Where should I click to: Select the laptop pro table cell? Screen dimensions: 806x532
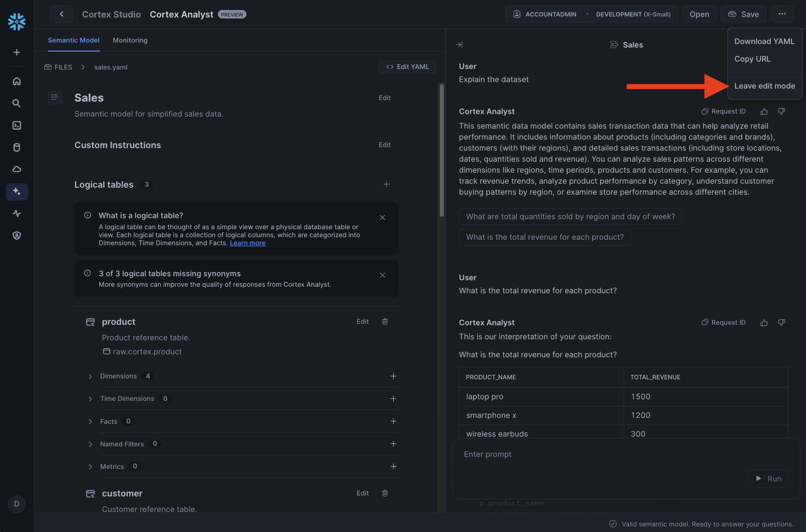(x=541, y=396)
